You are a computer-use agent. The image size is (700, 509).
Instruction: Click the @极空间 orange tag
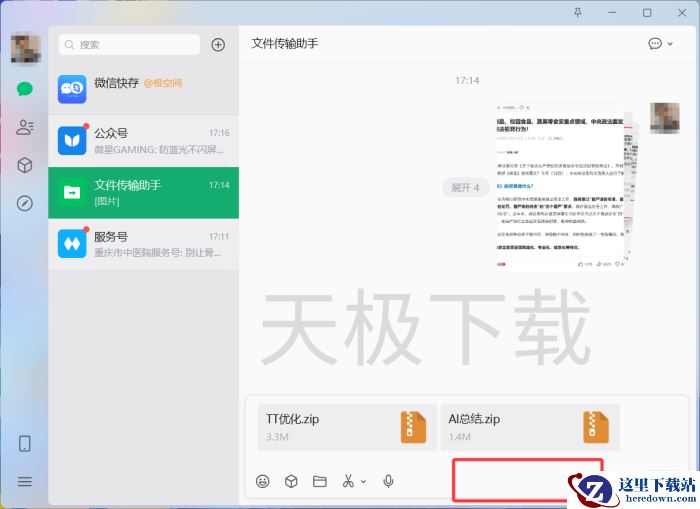163,83
